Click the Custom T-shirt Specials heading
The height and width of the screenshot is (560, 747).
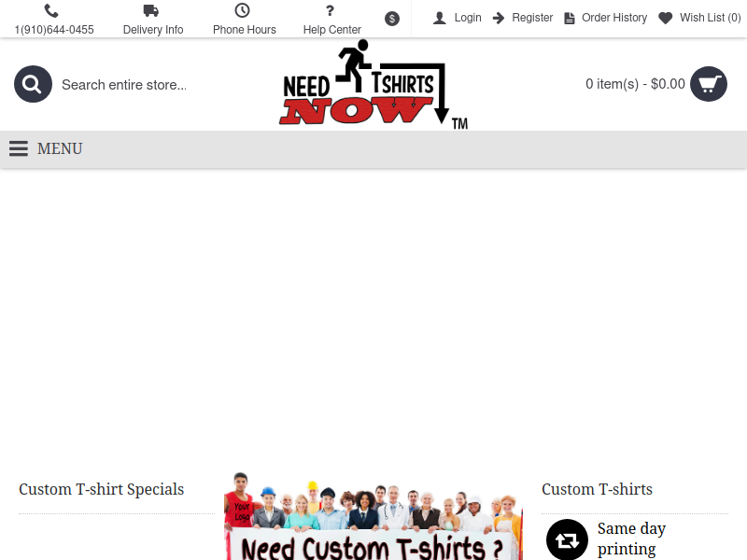(x=102, y=489)
